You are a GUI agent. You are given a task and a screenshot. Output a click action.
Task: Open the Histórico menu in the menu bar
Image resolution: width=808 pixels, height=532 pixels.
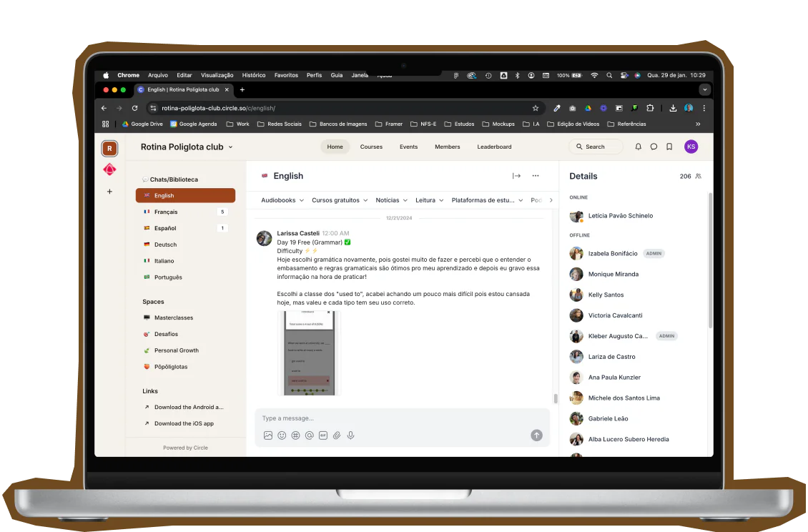point(254,75)
